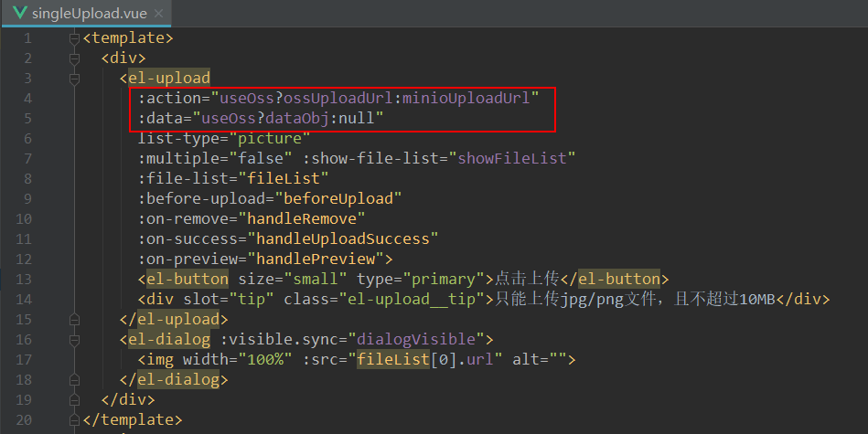Click line number 17 in the gutter
Image resolution: width=868 pixels, height=434 pixels.
pyautogui.click(x=24, y=359)
